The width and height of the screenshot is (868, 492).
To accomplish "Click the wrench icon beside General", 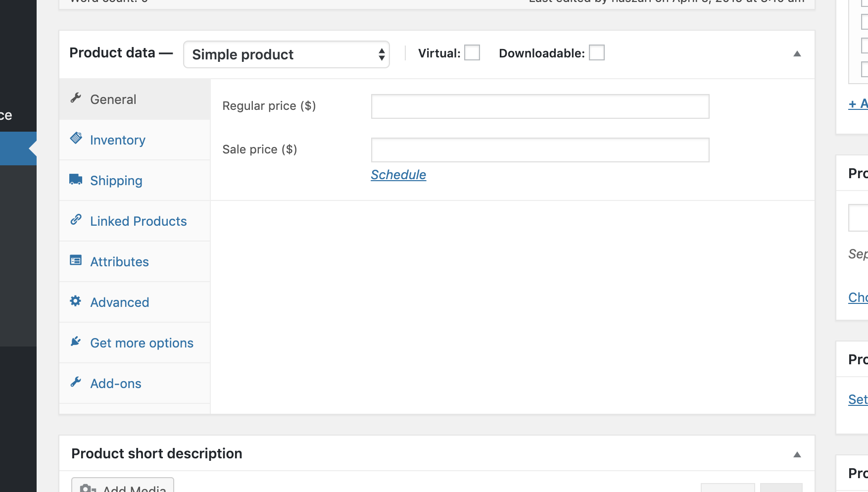I will click(76, 98).
